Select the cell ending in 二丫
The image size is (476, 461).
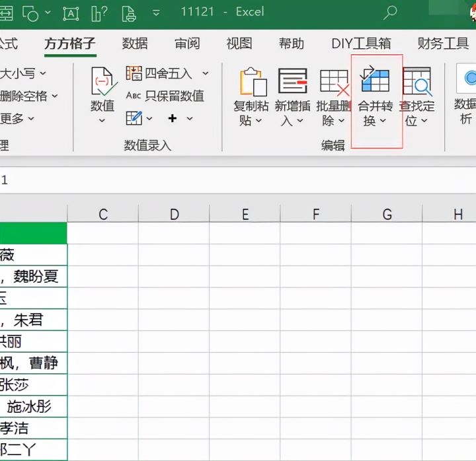click(x=34, y=450)
